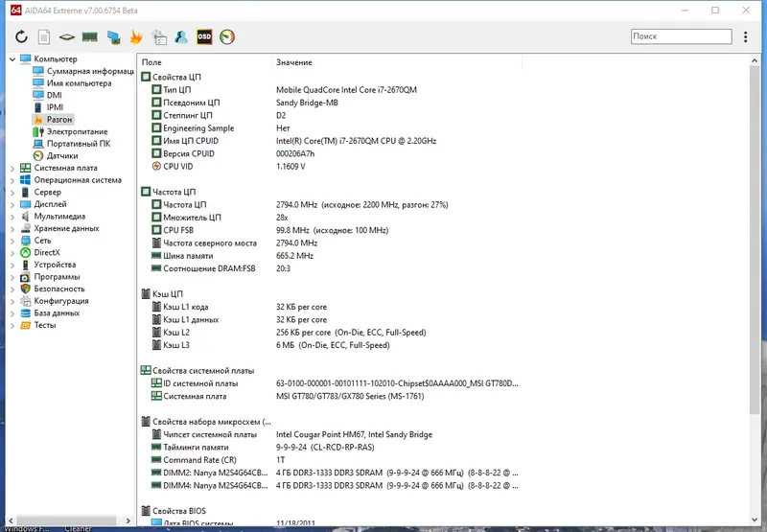Image resolution: width=767 pixels, height=532 pixels.
Task: Click the vertical scrollbar up arrow
Action: (x=755, y=60)
